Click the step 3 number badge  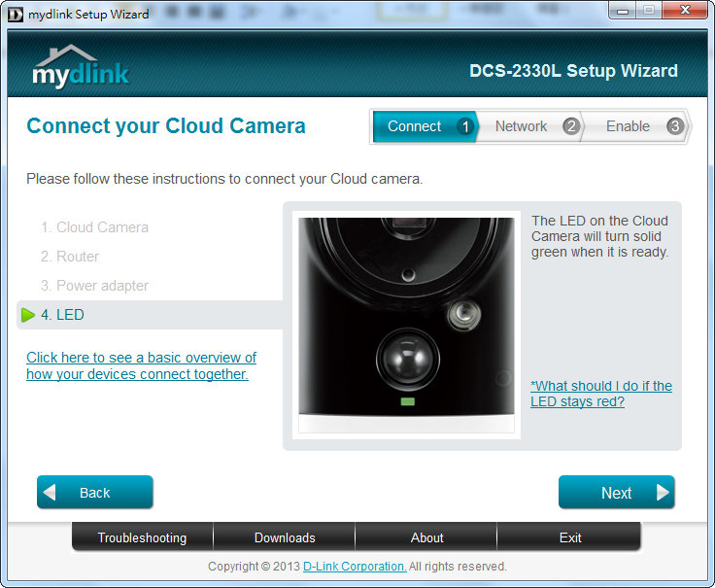coord(675,126)
